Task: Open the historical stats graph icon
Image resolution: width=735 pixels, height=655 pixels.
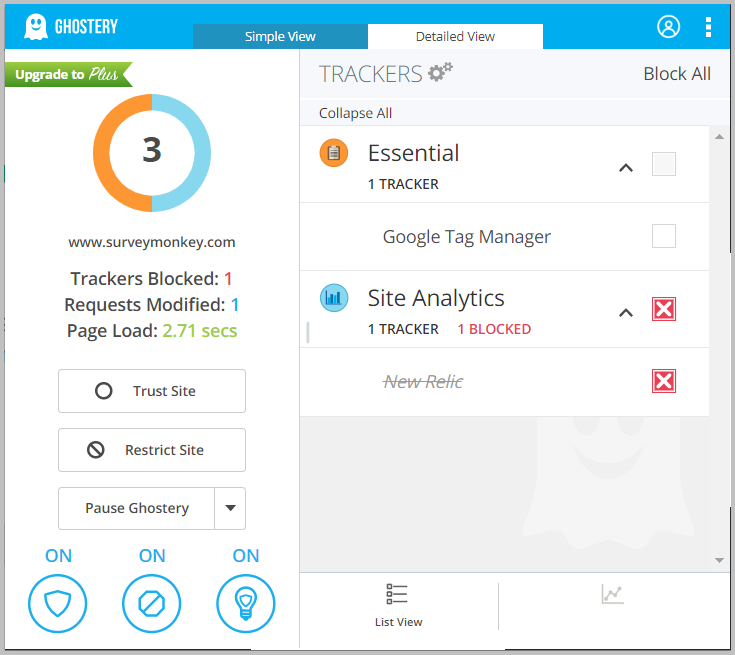Action: point(613,594)
